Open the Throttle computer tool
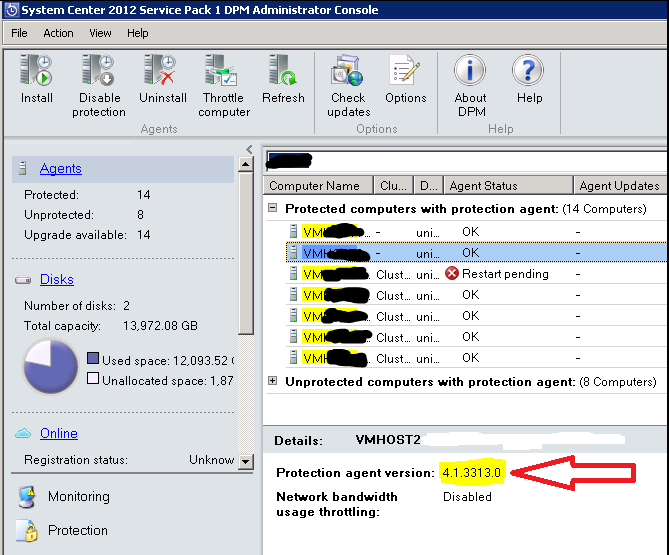The height and width of the screenshot is (555, 669). (x=223, y=72)
